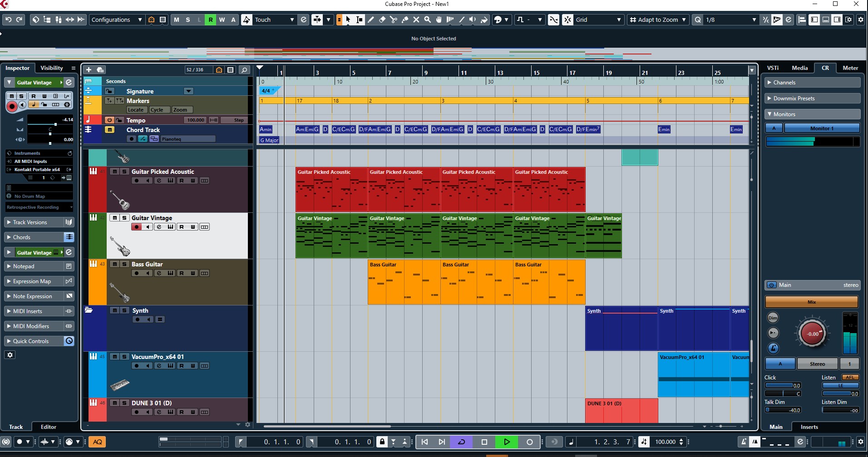Solo the Guitar Vintage track
This screenshot has height=457, width=868.
(x=124, y=218)
